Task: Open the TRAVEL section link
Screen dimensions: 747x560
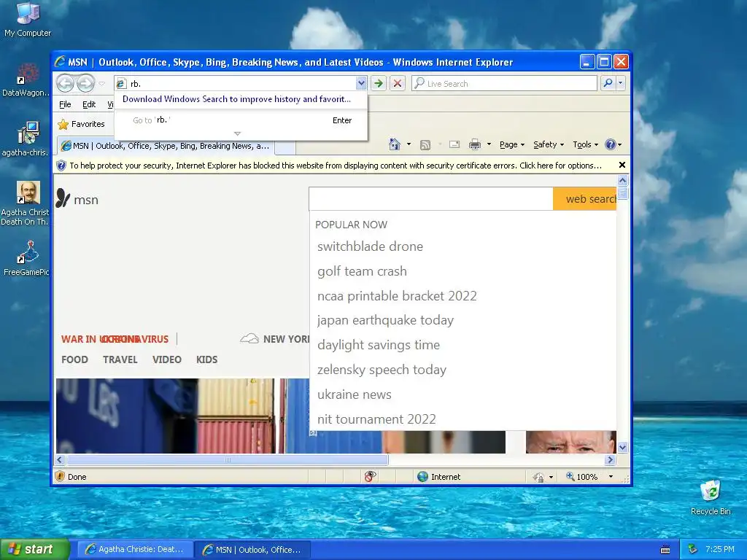Action: point(120,359)
